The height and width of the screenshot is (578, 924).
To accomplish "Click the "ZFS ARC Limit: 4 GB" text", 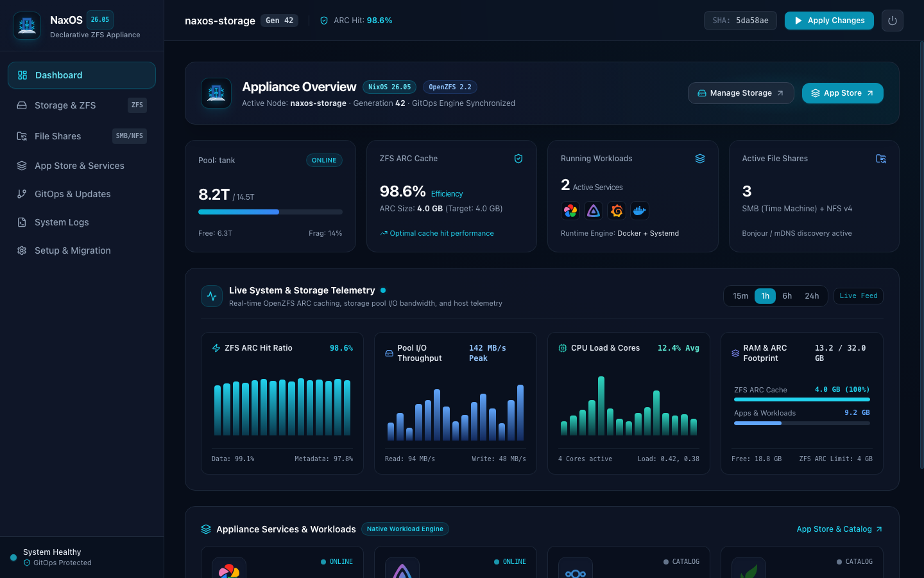I will (x=836, y=459).
